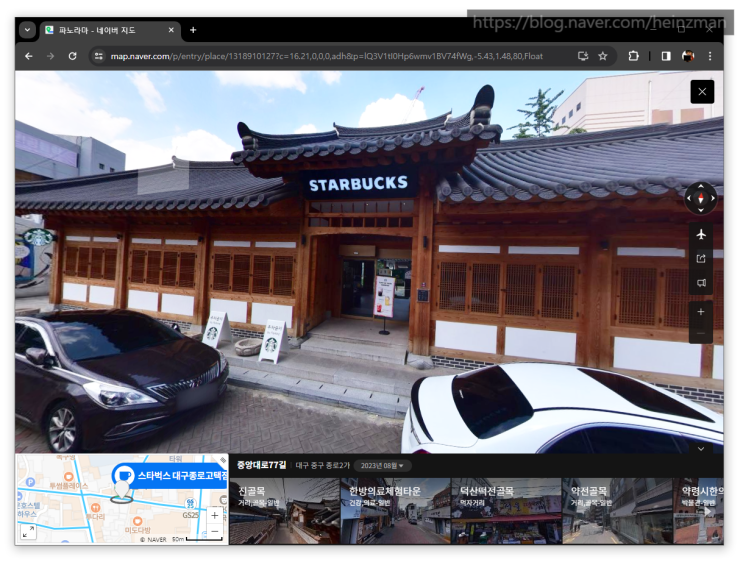Click the megaphone report icon
743x562 pixels.
pyautogui.click(x=701, y=283)
